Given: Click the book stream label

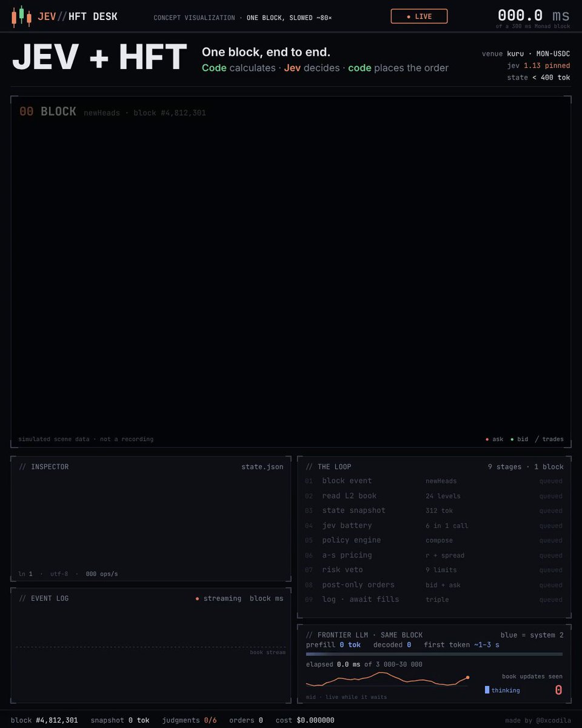Looking at the screenshot, I should click(x=268, y=652).
